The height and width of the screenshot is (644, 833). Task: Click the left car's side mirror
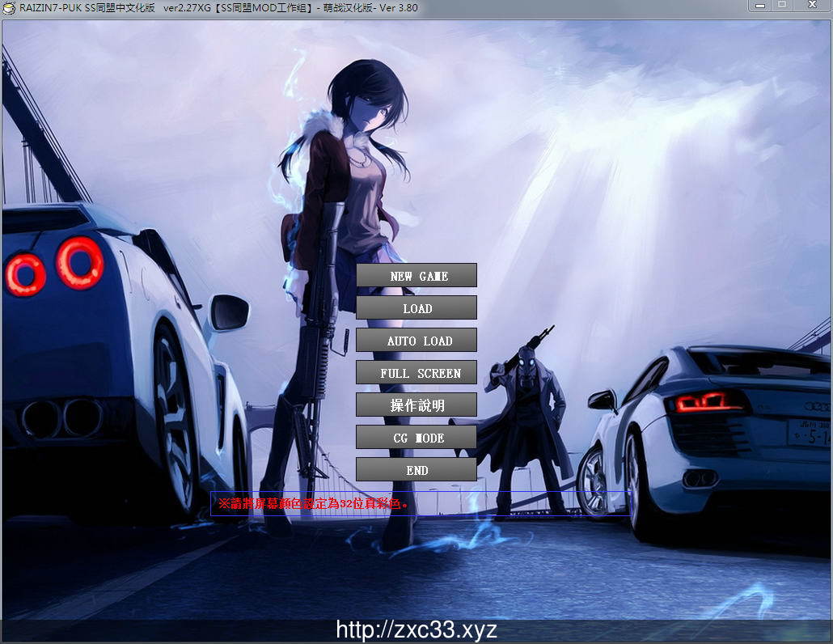point(230,311)
